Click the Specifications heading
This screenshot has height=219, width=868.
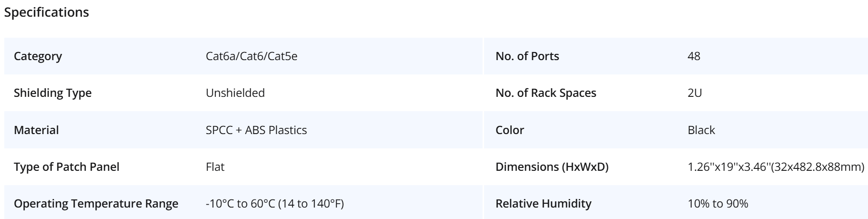tap(46, 13)
